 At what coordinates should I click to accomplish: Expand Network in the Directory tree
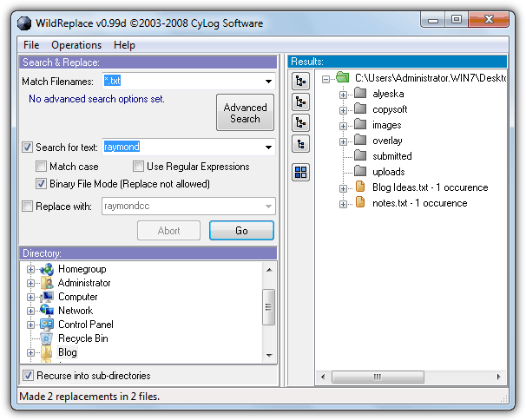[30, 311]
